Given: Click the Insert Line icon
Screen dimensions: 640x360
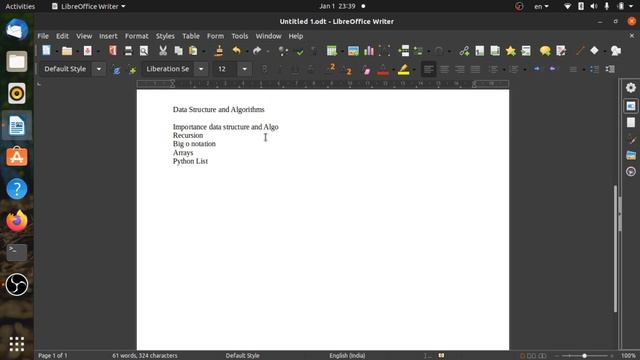Looking at the screenshot, I should coord(580,51).
